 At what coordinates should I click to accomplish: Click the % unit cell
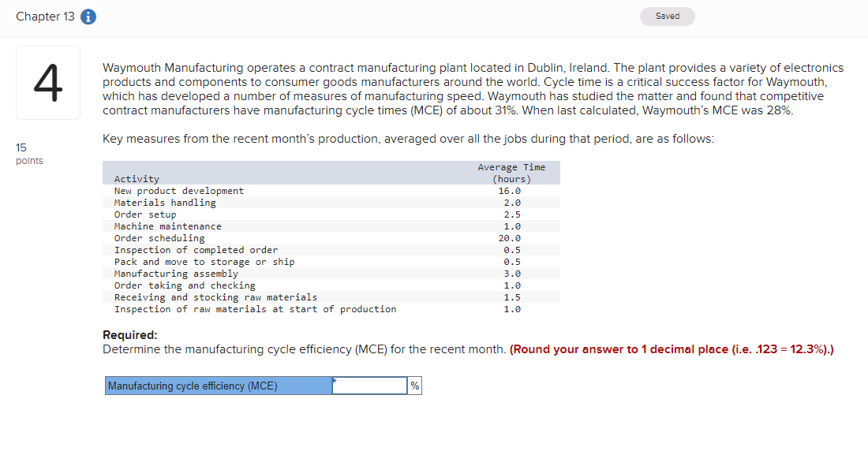(414, 386)
